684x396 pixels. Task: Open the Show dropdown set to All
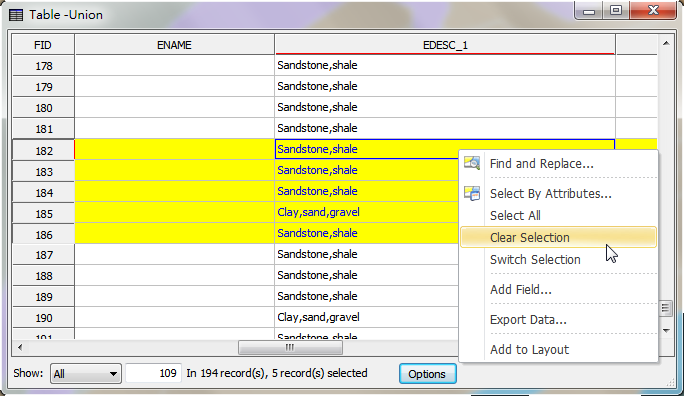point(86,374)
